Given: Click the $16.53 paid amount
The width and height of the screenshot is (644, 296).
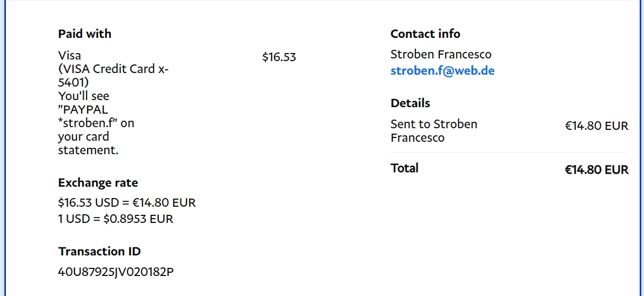Looking at the screenshot, I should (x=279, y=57).
